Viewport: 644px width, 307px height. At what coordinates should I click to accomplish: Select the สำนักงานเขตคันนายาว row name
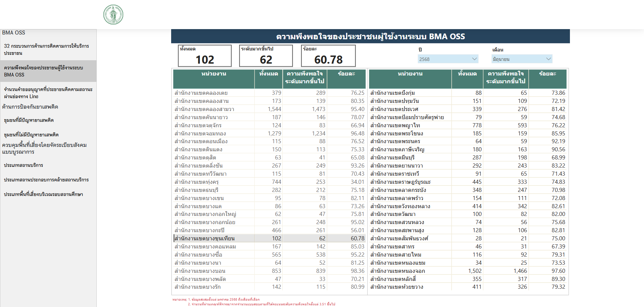pyautogui.click(x=201, y=117)
